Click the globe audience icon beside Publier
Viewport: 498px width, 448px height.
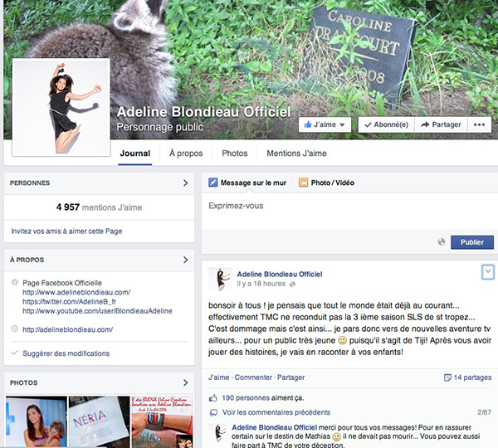[x=442, y=242]
